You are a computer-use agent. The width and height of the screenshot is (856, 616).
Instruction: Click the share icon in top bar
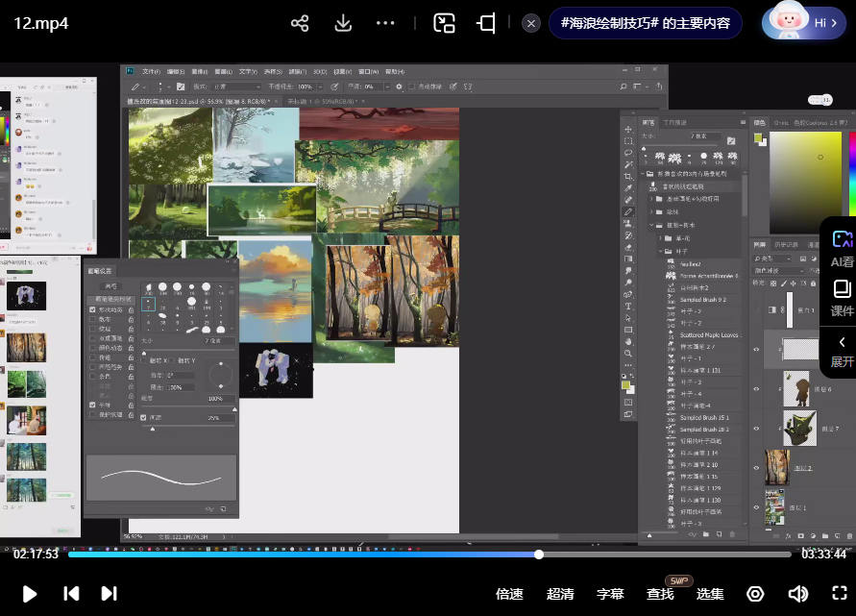click(x=300, y=23)
